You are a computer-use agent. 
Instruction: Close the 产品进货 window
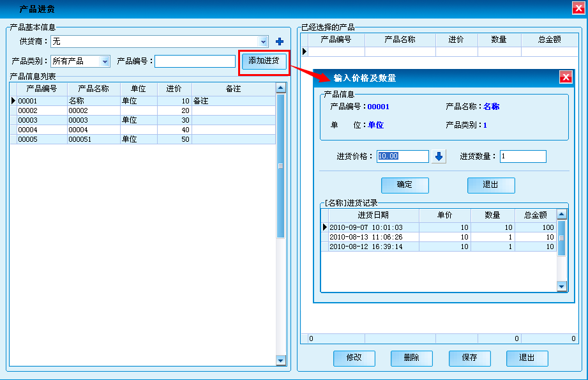[x=579, y=8]
